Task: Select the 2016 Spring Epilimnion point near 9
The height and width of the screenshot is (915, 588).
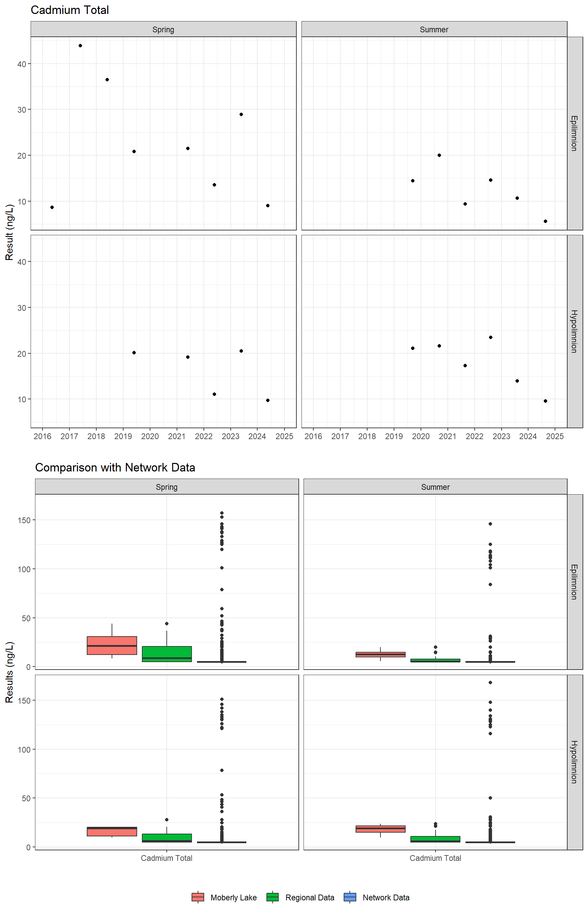Action: [x=52, y=207]
